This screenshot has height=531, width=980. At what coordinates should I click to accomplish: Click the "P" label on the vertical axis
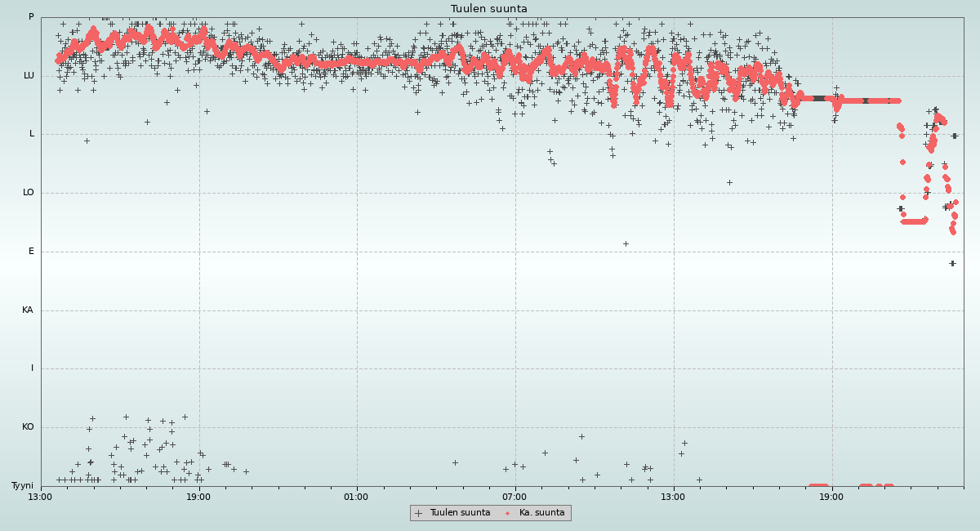[31, 17]
